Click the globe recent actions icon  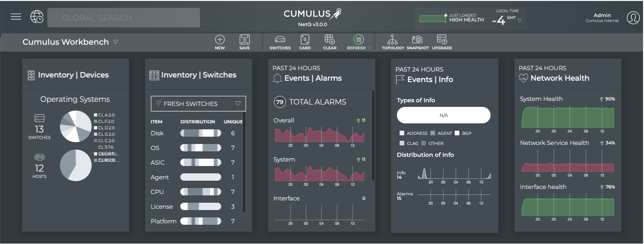(37, 17)
